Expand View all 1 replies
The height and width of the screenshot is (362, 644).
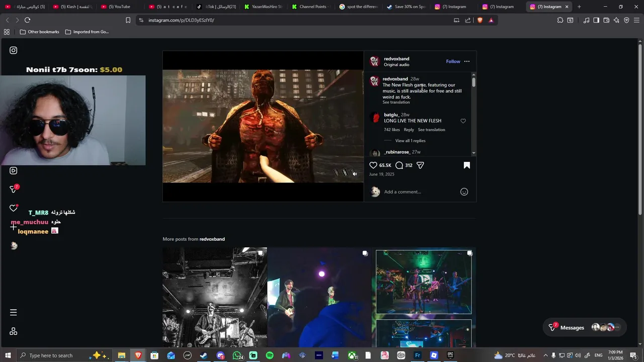(x=410, y=141)
